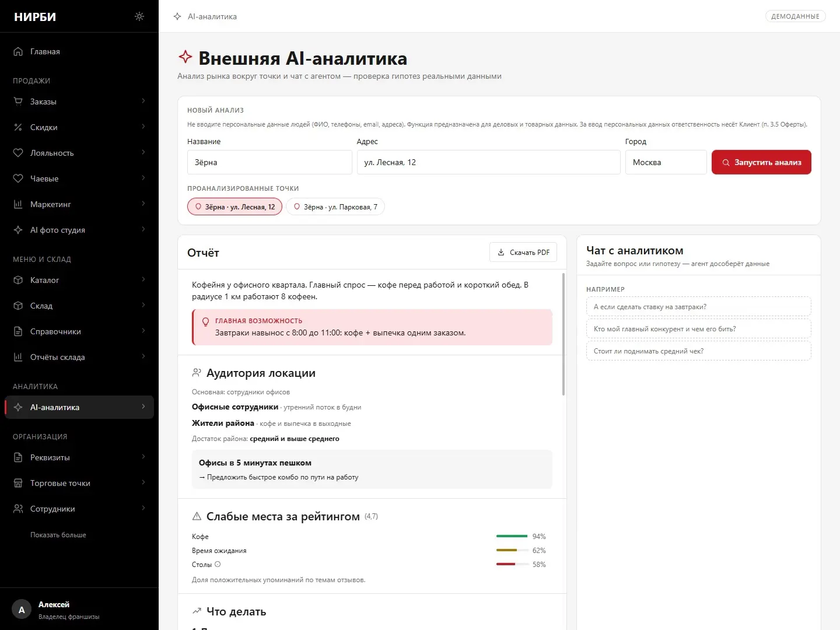Click the Скидки percent icon
This screenshot has width=840, height=630.
tap(18, 127)
